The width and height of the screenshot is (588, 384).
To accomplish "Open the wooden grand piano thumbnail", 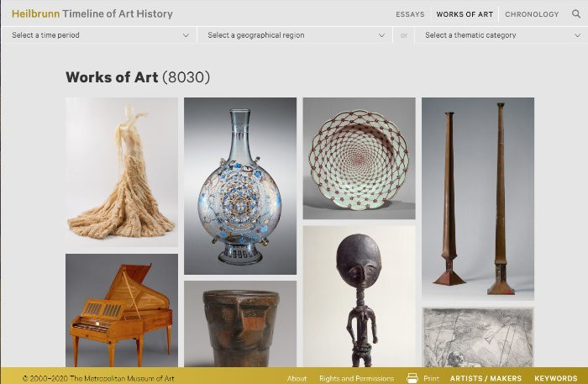I will tap(122, 311).
